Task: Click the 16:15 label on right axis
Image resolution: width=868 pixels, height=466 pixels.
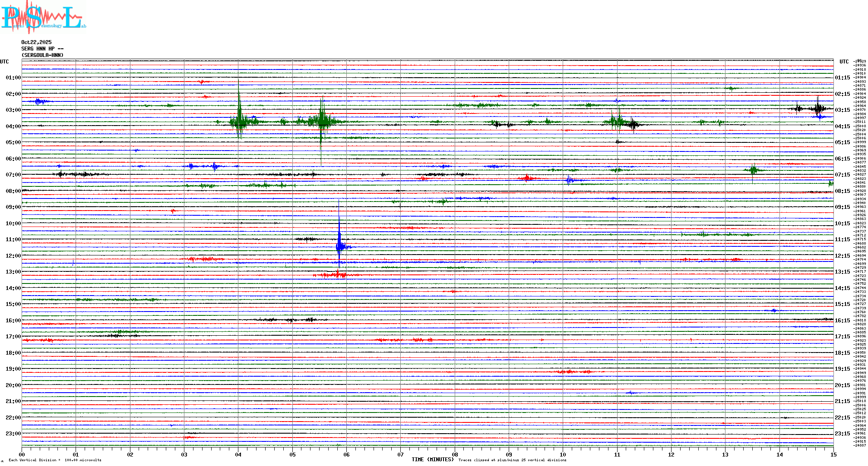Action: (x=842, y=321)
